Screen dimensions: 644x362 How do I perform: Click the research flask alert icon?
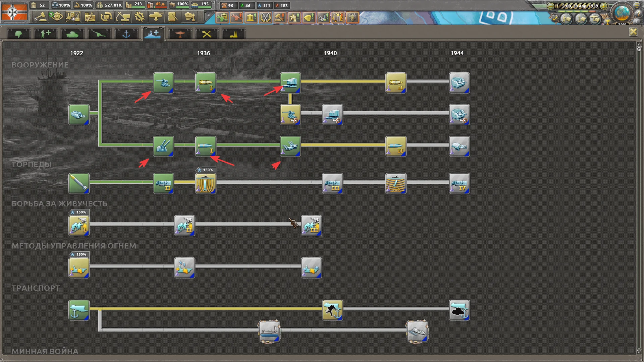coord(323,17)
